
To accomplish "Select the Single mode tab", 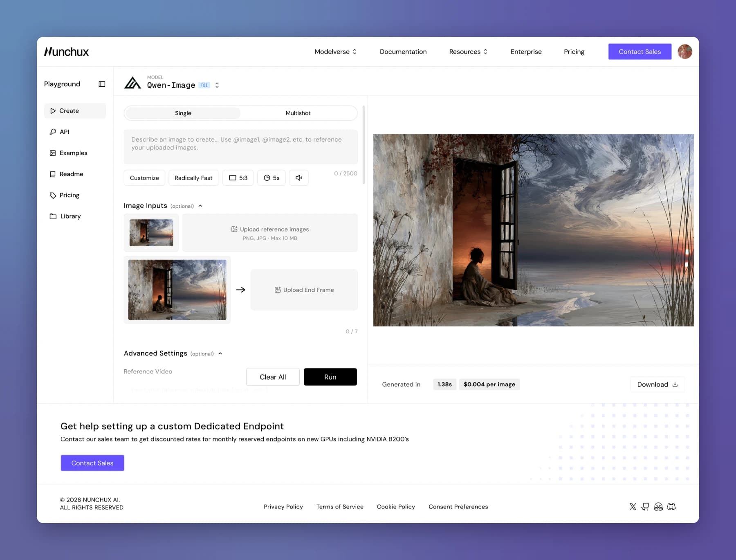I will 183,113.
